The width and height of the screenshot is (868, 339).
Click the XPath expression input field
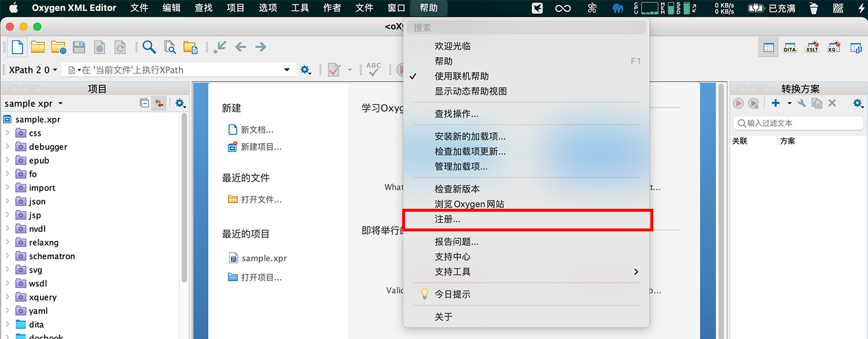point(177,70)
